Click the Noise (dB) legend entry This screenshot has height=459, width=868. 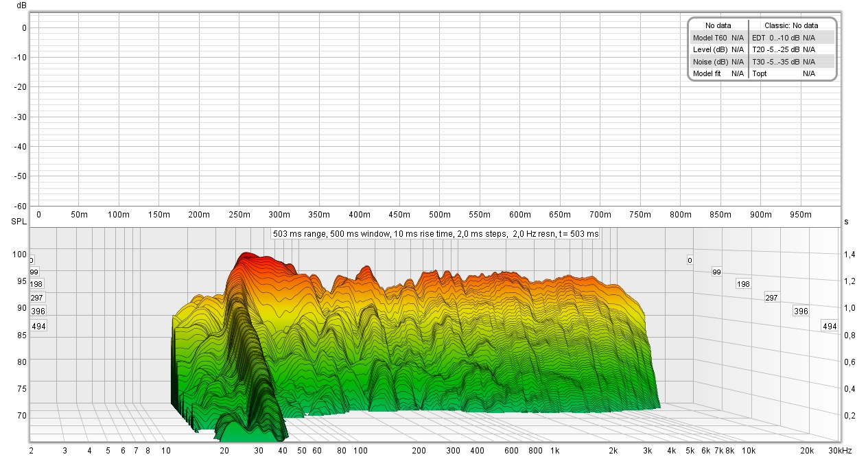pos(718,61)
